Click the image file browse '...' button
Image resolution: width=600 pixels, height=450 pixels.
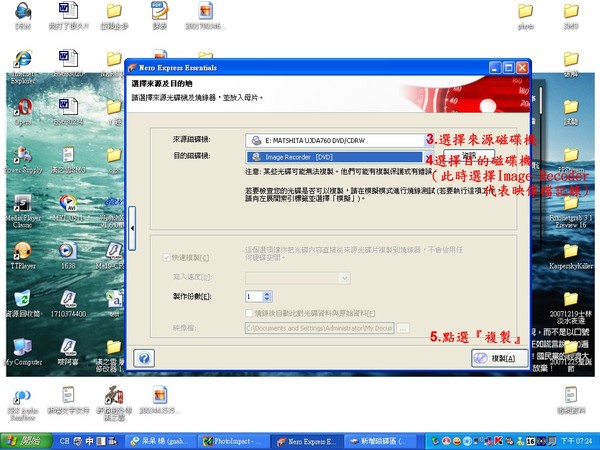(x=403, y=328)
